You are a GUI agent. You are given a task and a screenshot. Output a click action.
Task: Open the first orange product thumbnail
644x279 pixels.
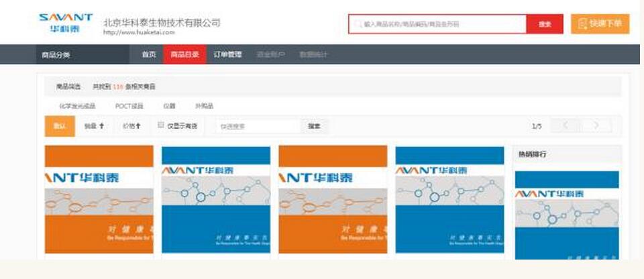(x=99, y=199)
